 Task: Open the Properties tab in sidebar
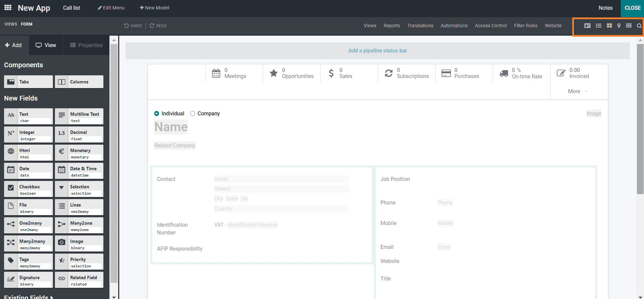[86, 45]
